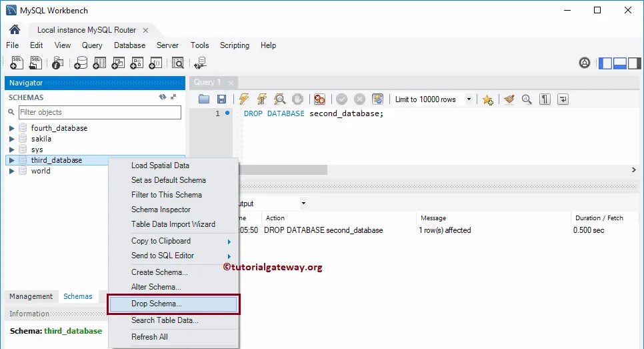
Task: Expand the sakila schema node
Action: tap(12, 139)
